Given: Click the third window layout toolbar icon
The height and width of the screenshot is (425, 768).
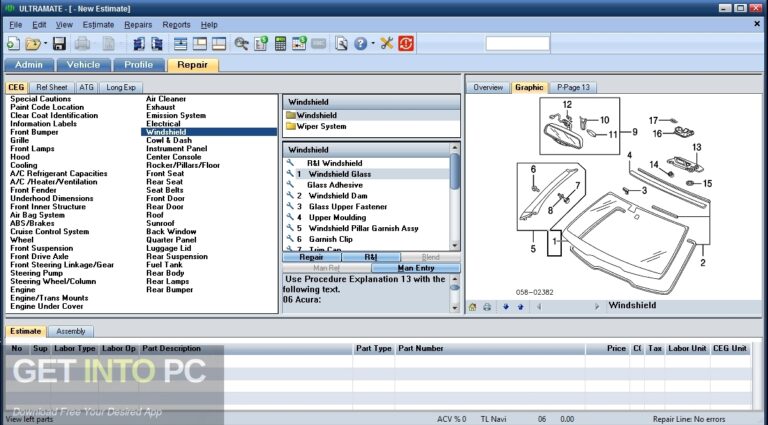Looking at the screenshot, I should click(x=219, y=44).
